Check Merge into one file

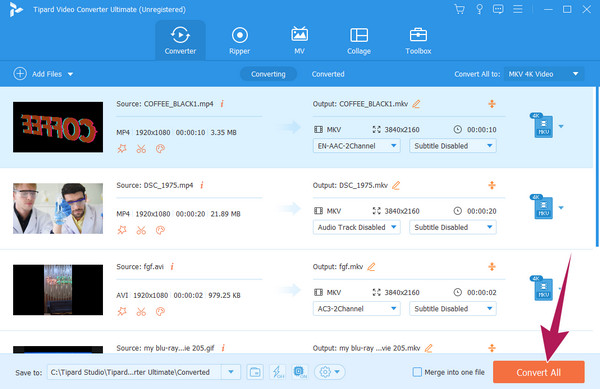tap(417, 372)
